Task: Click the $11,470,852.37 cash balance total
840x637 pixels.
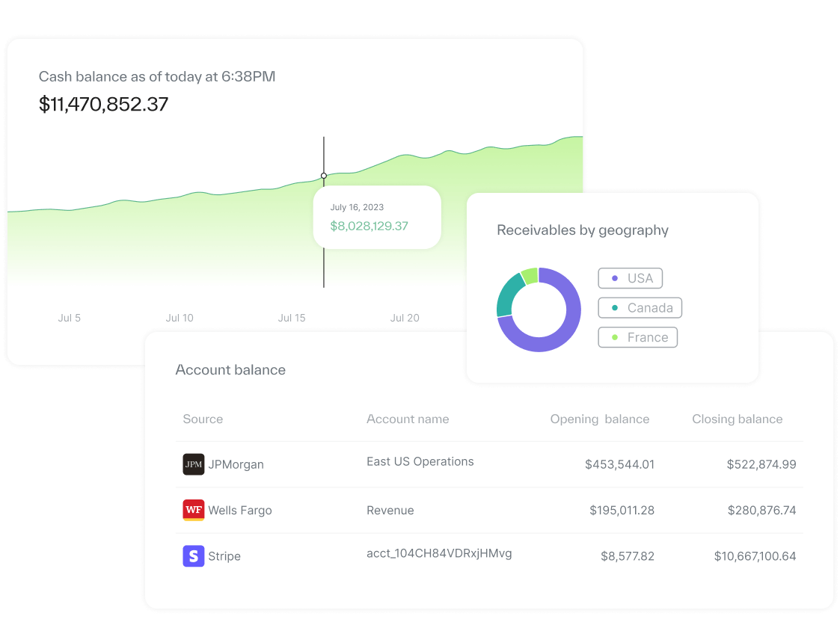Action: 103,104
